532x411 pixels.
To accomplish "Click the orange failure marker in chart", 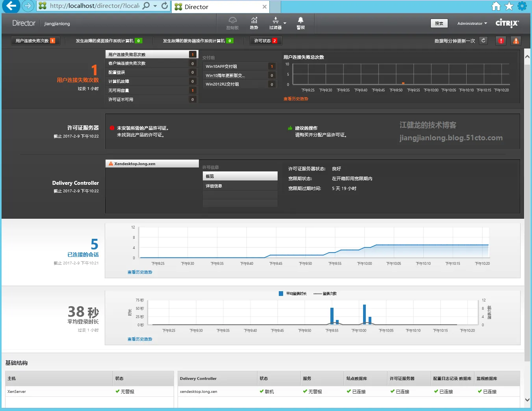I will [403, 83].
